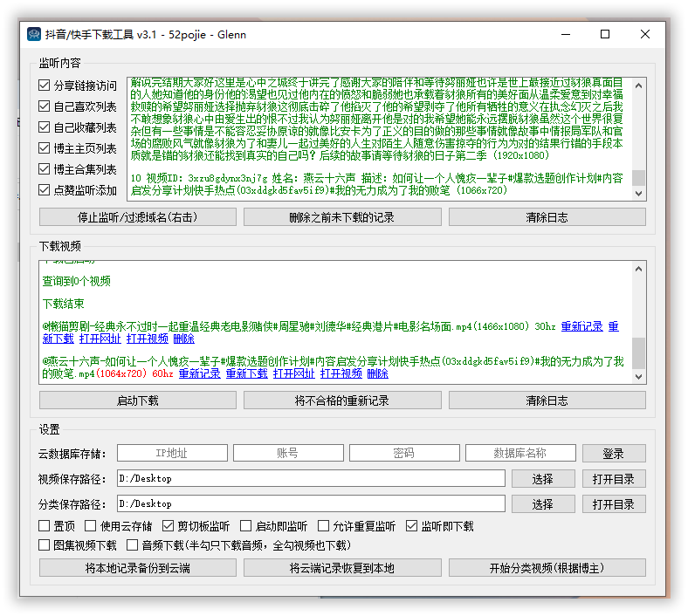Click 删除 link for 燕云十六声 video
Image resolution: width=688 pixels, height=616 pixels.
pos(378,373)
